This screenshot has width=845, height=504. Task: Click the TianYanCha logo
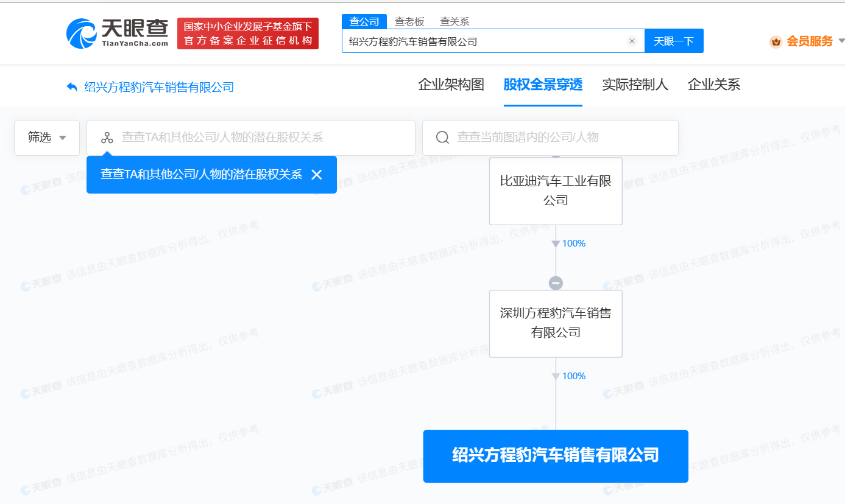click(118, 33)
